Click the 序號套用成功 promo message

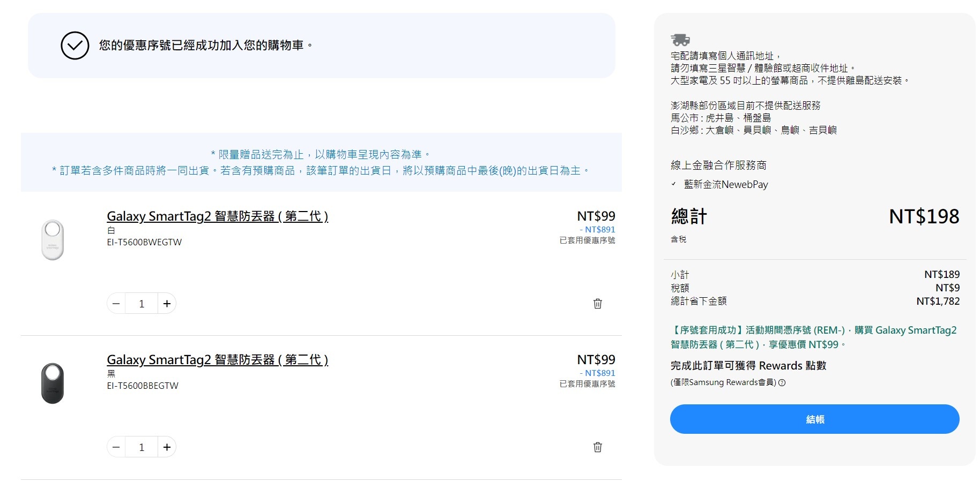coord(813,337)
